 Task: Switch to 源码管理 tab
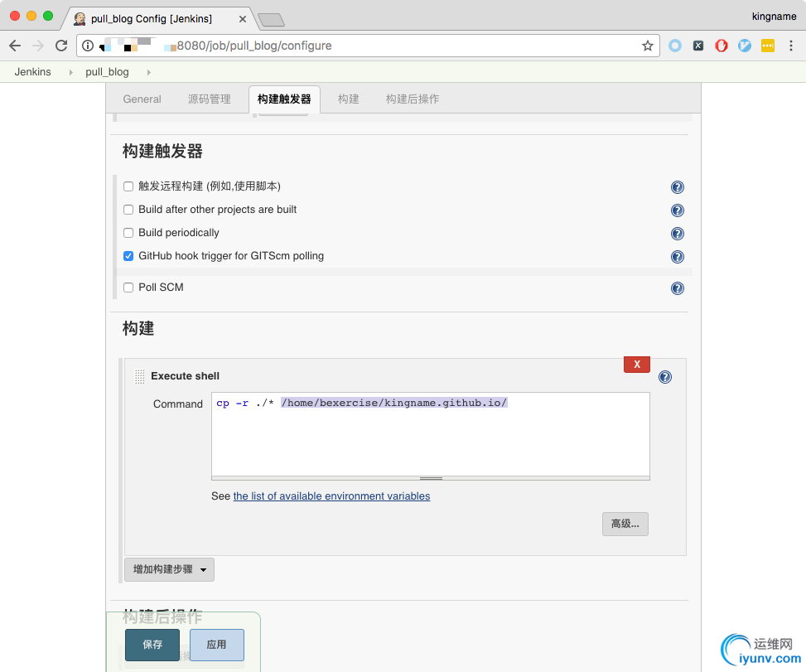click(x=210, y=99)
